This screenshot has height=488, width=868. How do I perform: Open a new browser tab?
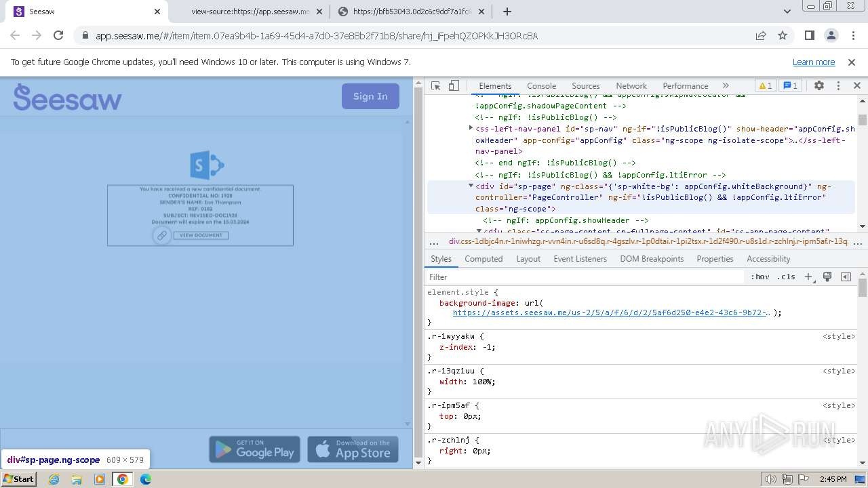coord(507,12)
